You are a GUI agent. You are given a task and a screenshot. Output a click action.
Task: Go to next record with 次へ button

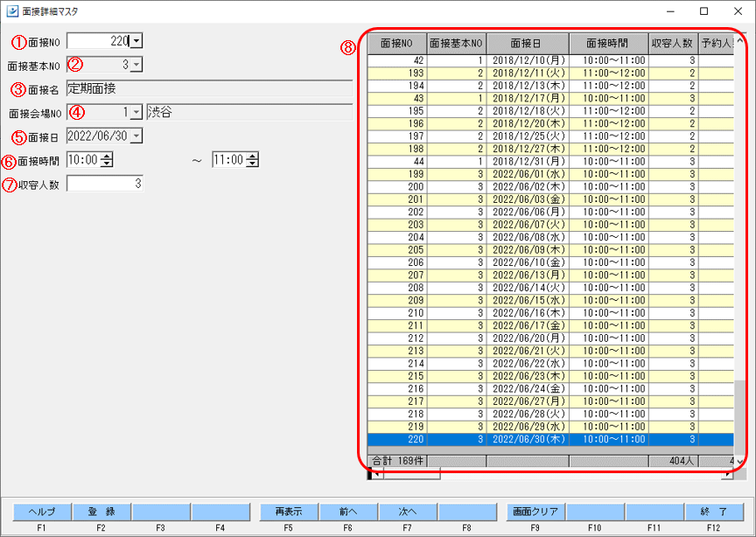click(408, 512)
